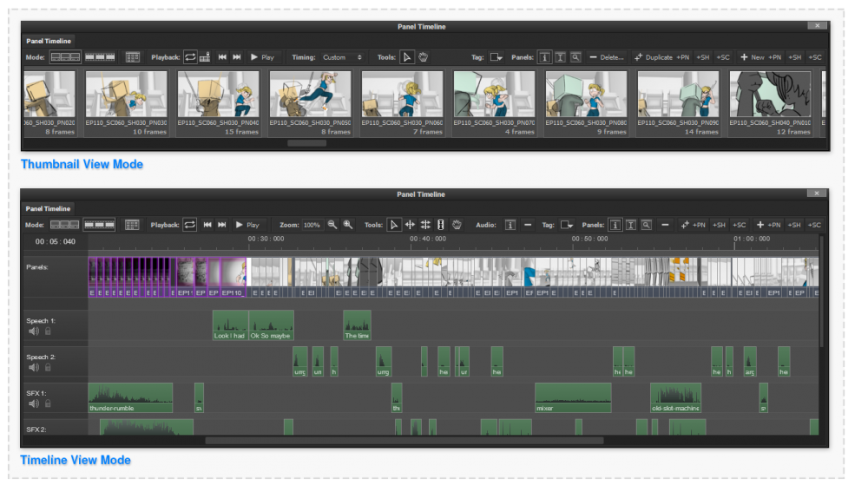Screen dimensions: 868x492
Task: Toggle loop playback in thumbnail view toolbar
Action: point(190,57)
